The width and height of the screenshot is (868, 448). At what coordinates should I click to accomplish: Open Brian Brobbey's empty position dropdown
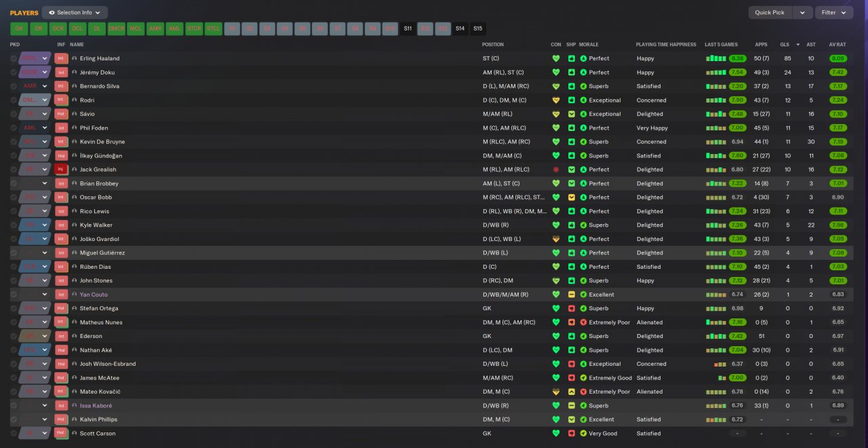(35, 183)
